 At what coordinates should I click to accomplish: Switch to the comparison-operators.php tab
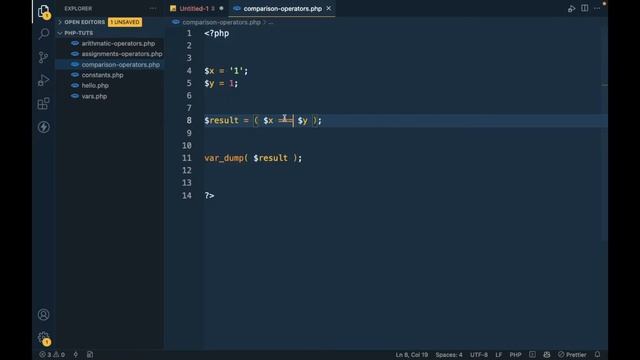(x=282, y=8)
